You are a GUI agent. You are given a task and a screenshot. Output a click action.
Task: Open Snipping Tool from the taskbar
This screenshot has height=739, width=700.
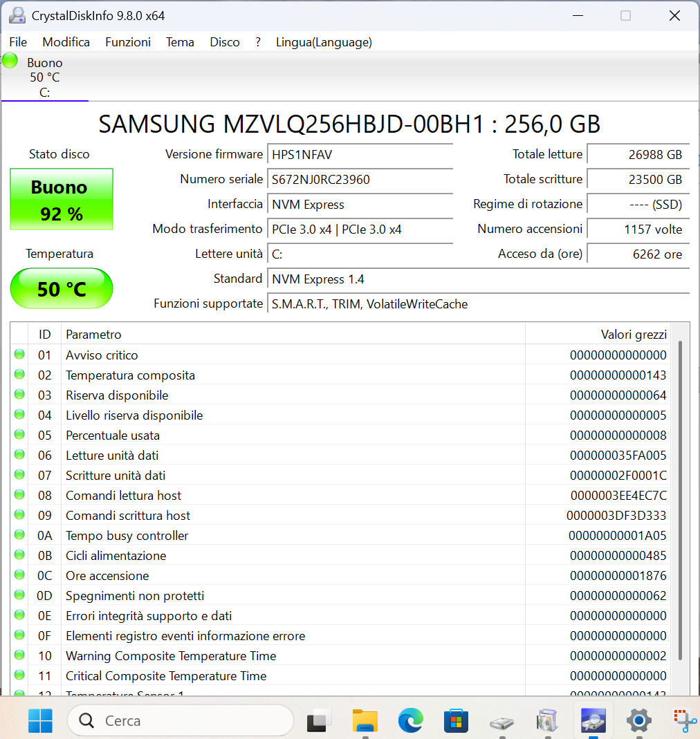coord(684,720)
